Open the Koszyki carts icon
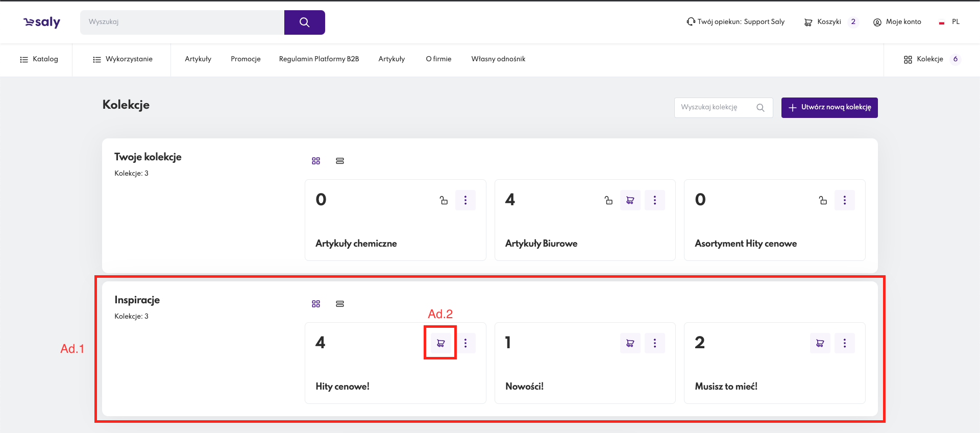This screenshot has width=980, height=433. pyautogui.click(x=808, y=22)
